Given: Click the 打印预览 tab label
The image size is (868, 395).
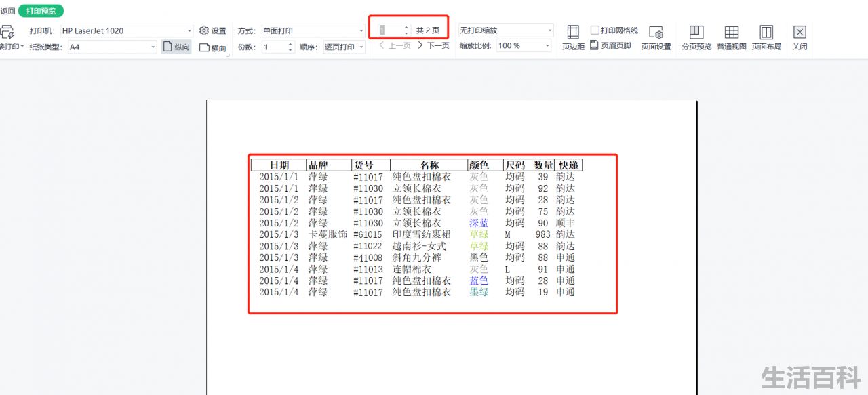Looking at the screenshot, I should 41,11.
